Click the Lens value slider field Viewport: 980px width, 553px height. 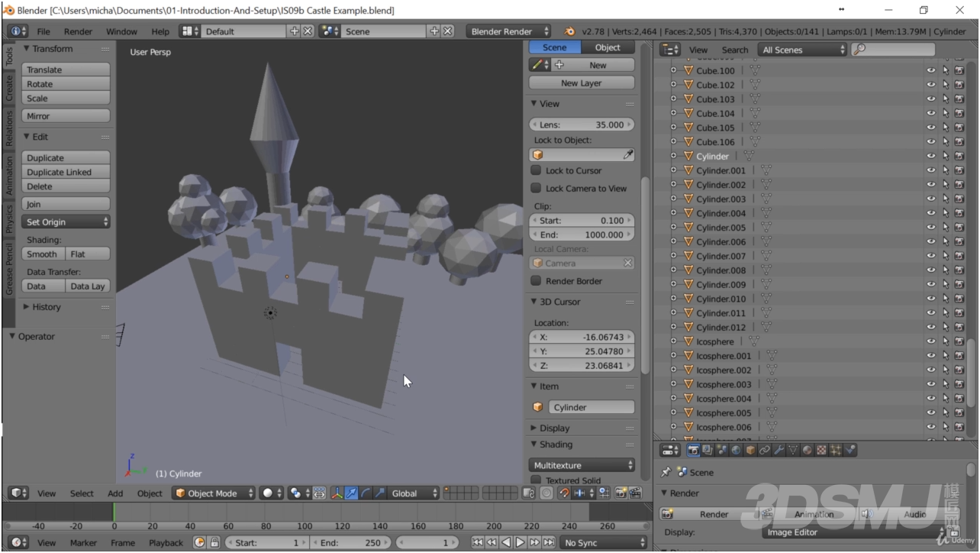pyautogui.click(x=582, y=125)
